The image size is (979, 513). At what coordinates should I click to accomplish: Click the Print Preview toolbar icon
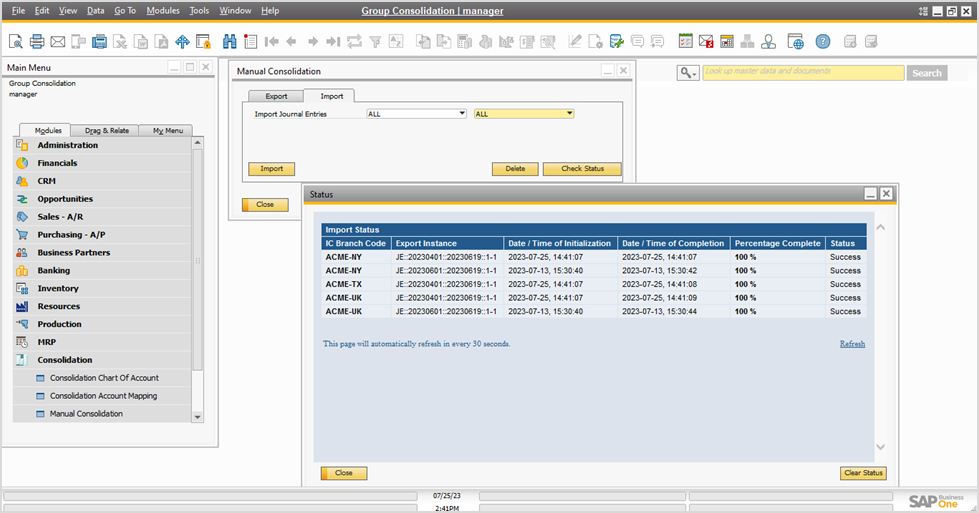click(16, 42)
